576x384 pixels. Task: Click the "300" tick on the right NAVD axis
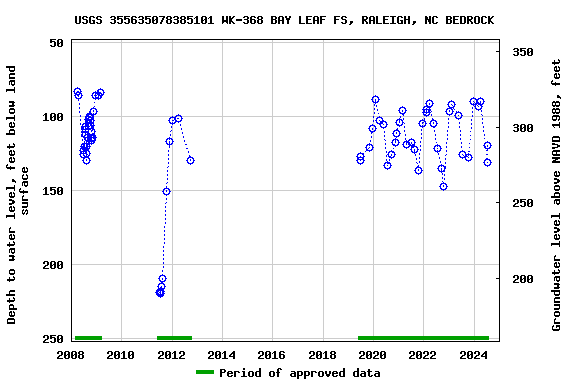(523, 128)
